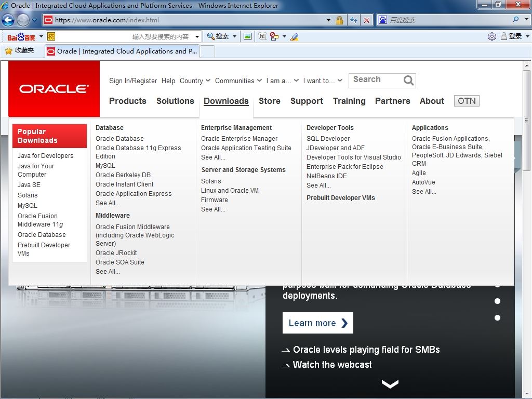
Task: Click the Refresh page icon
Action: tap(353, 20)
